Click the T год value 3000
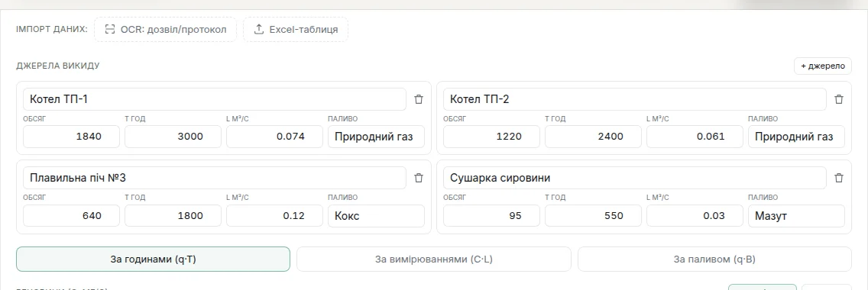The width and height of the screenshot is (868, 290). tap(173, 137)
